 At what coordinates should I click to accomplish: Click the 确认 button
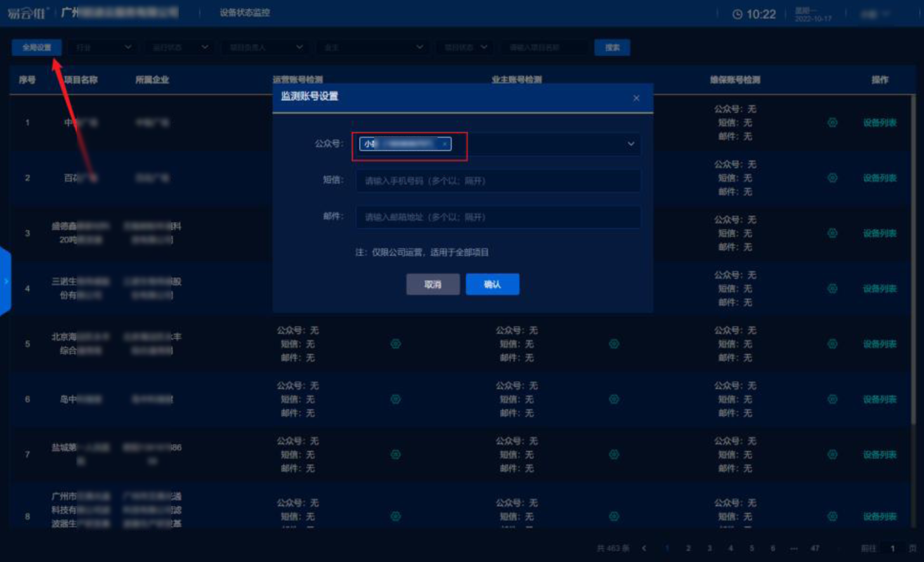(492, 284)
